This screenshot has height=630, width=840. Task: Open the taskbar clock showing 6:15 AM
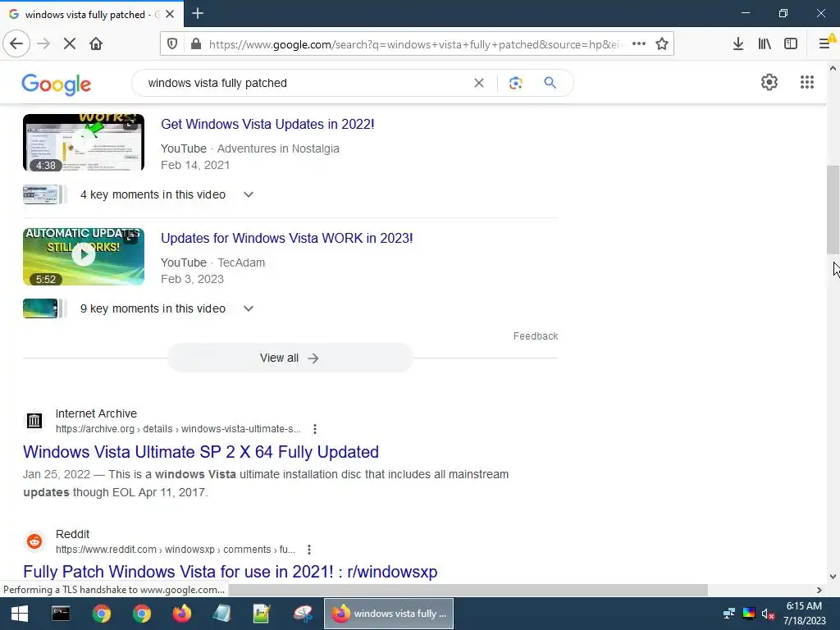click(x=804, y=614)
